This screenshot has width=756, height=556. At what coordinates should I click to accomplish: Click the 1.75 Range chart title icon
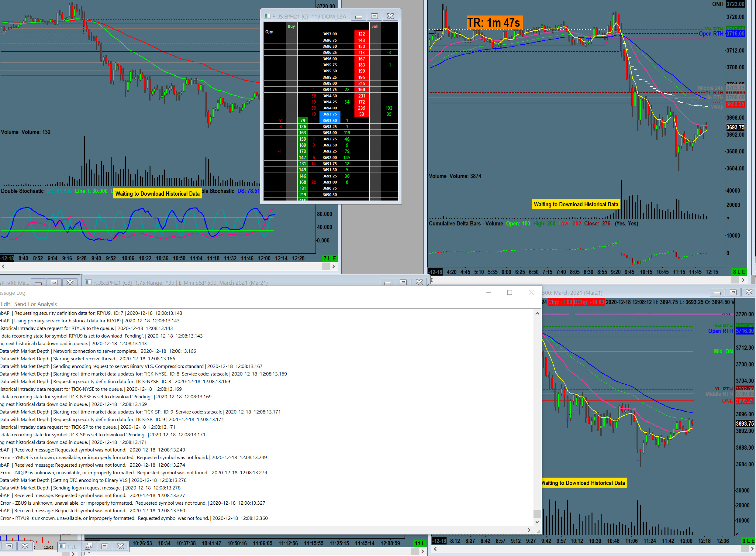pyautogui.click(x=88, y=282)
